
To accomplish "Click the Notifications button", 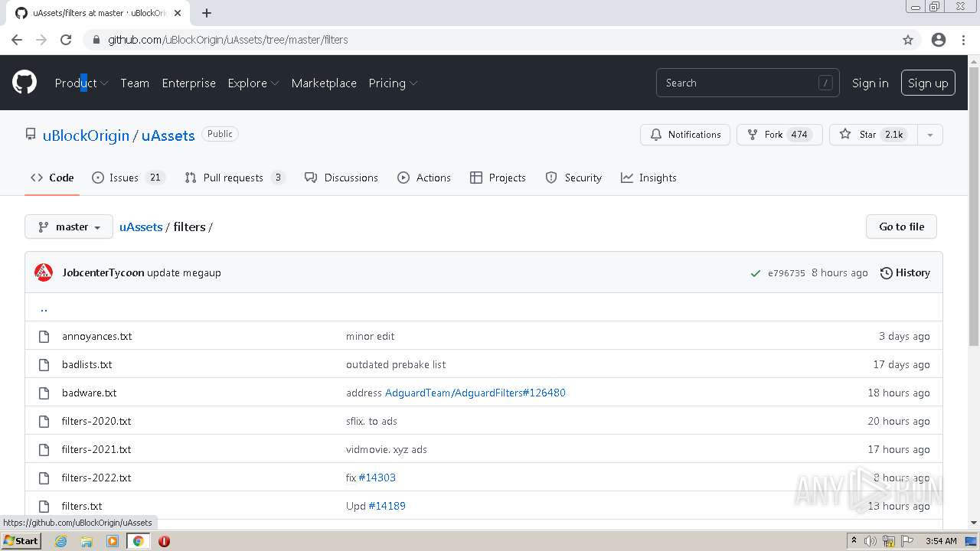I will coord(685,135).
